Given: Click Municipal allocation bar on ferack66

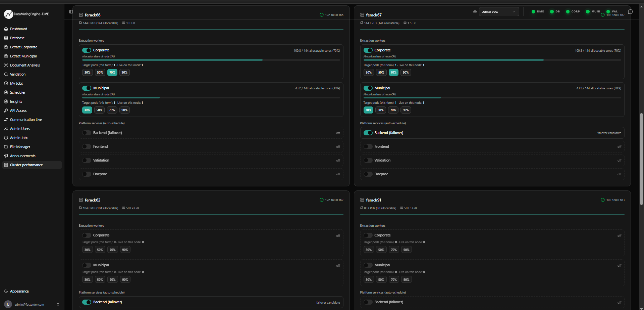Looking at the screenshot, I should point(211,98).
